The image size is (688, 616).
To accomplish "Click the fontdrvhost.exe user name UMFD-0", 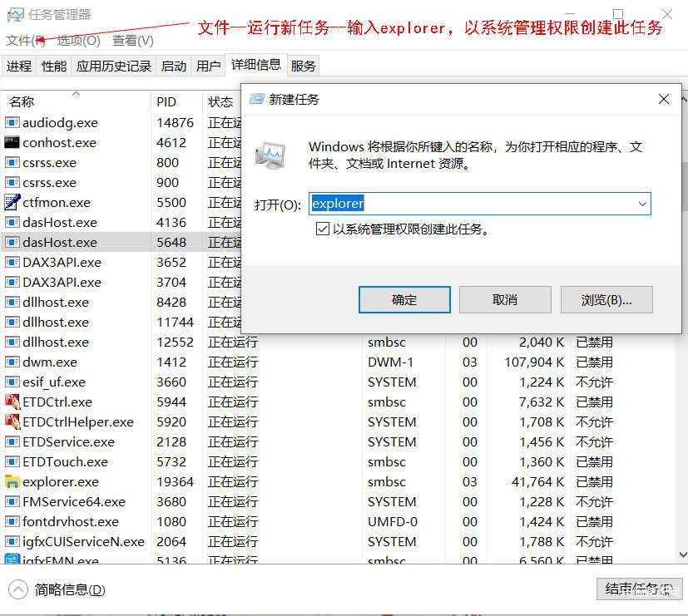I will pyautogui.click(x=393, y=521).
